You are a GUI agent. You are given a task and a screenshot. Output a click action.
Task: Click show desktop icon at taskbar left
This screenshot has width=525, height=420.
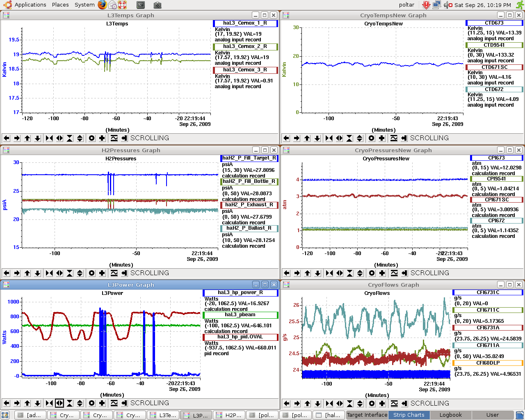click(5, 415)
